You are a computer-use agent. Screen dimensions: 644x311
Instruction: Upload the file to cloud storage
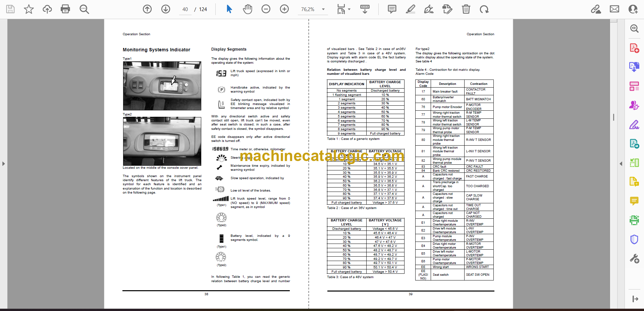47,9
